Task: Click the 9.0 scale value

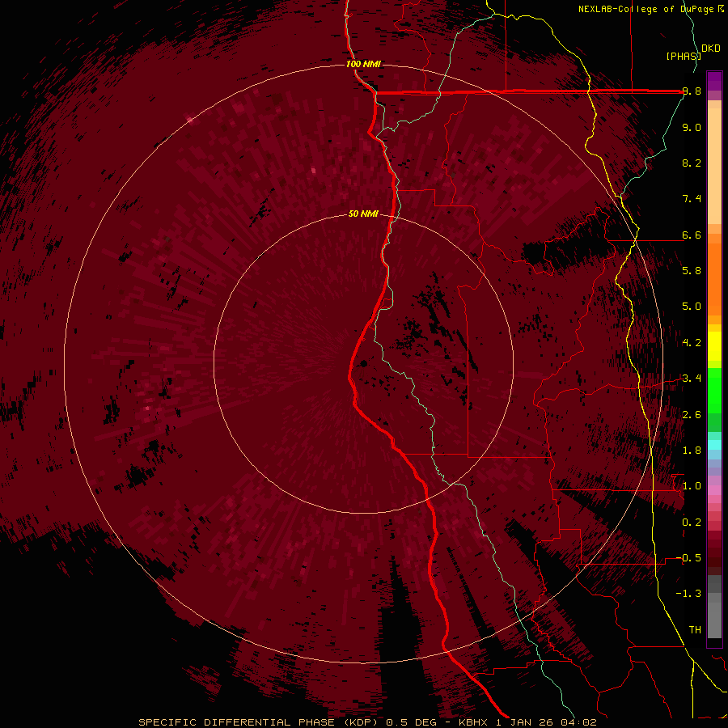Action: [x=692, y=127]
